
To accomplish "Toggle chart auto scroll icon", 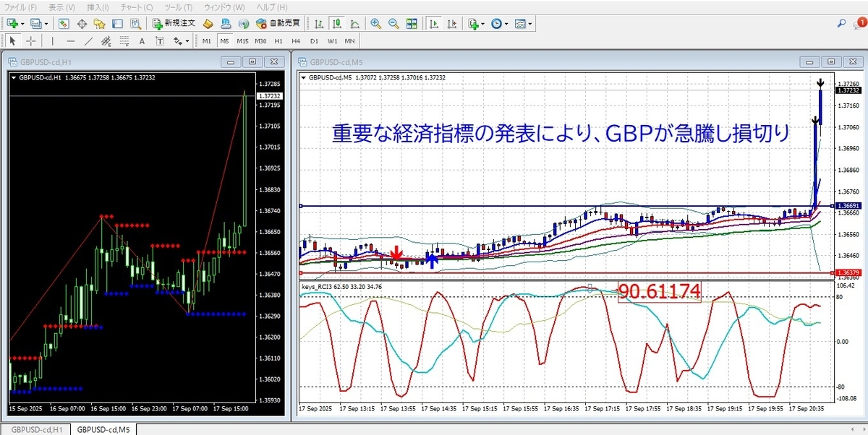I will [434, 24].
